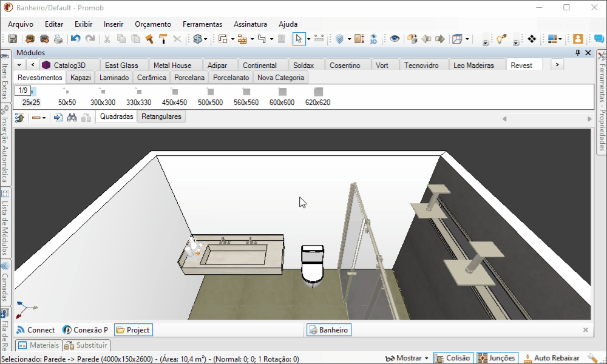Click the wireframe cube view icon
The width and height of the screenshot is (607, 364).
point(457,39)
